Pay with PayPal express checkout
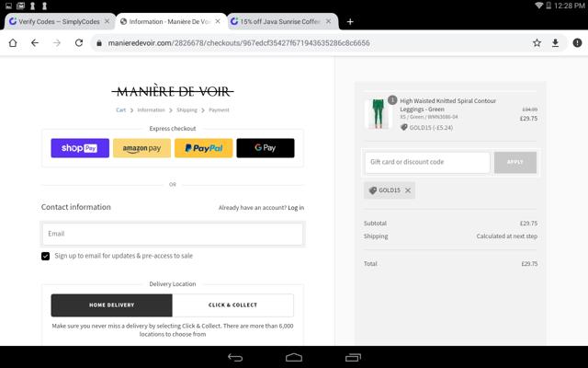 (204, 148)
